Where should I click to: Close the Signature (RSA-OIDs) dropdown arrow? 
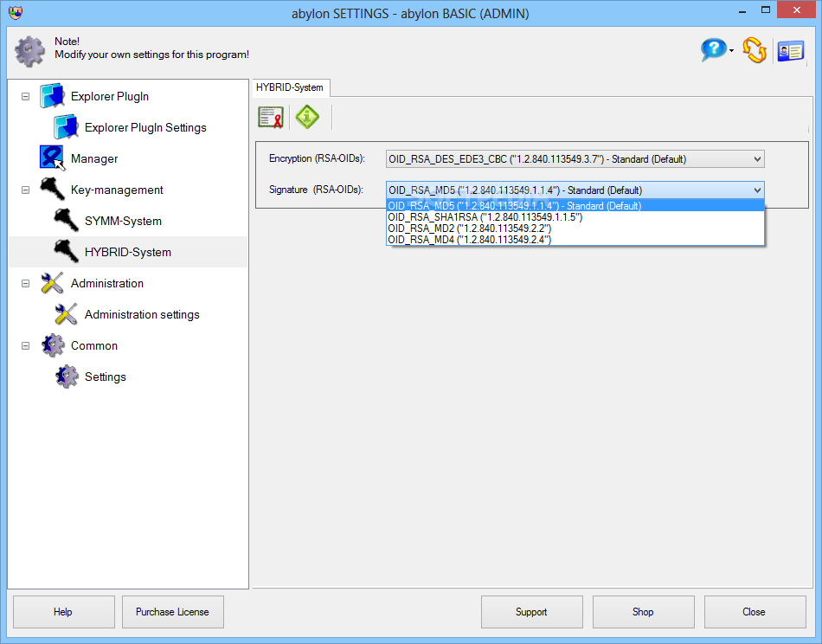point(757,190)
